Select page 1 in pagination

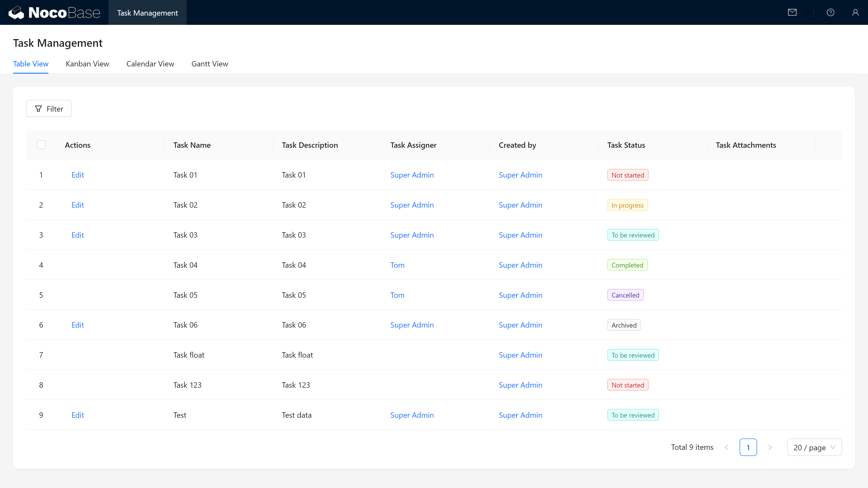(x=748, y=447)
